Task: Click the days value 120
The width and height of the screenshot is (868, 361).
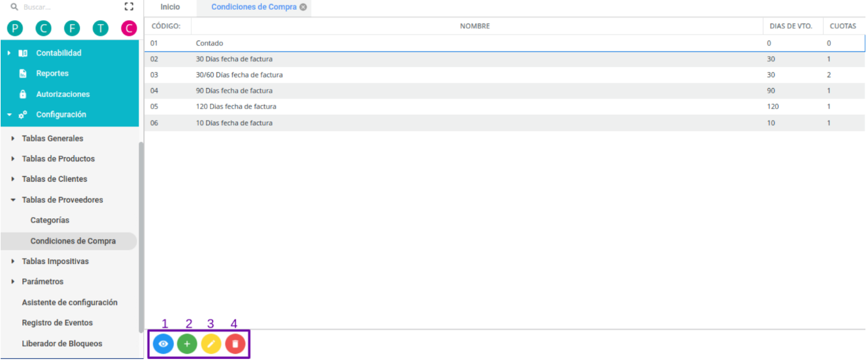Action: click(x=773, y=107)
